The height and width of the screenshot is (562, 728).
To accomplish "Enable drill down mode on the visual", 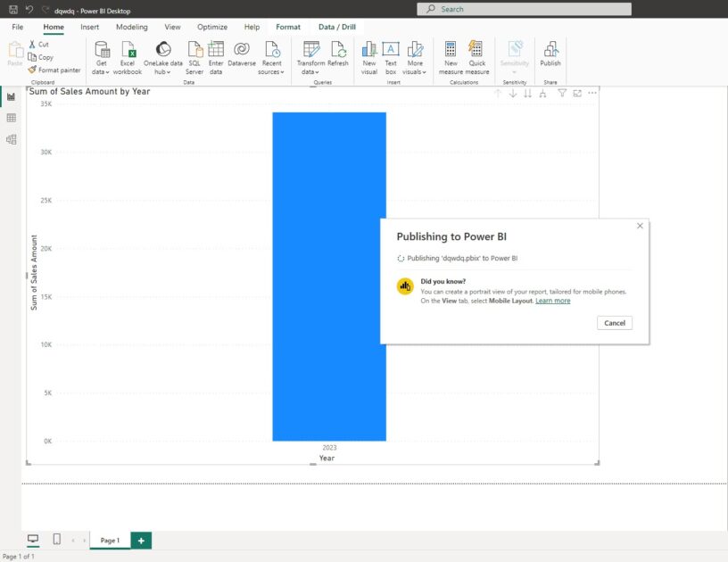I will pos(511,93).
